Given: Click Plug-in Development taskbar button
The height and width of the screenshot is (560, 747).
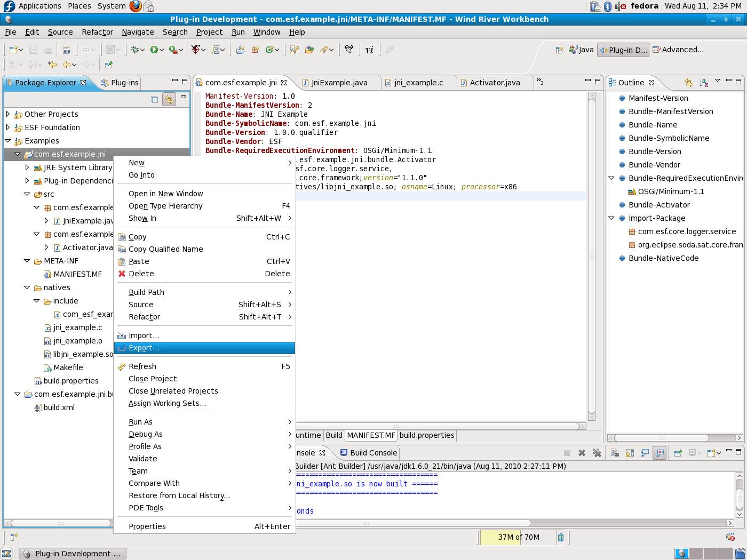Looking at the screenshot, I should pyautogui.click(x=73, y=554).
